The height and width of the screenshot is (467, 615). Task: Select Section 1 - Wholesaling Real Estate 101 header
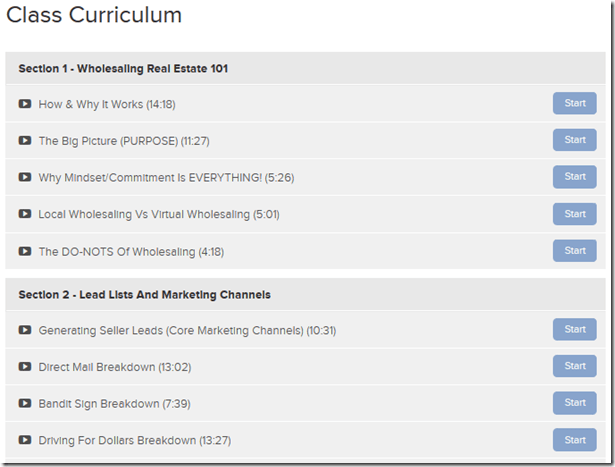[x=125, y=68]
